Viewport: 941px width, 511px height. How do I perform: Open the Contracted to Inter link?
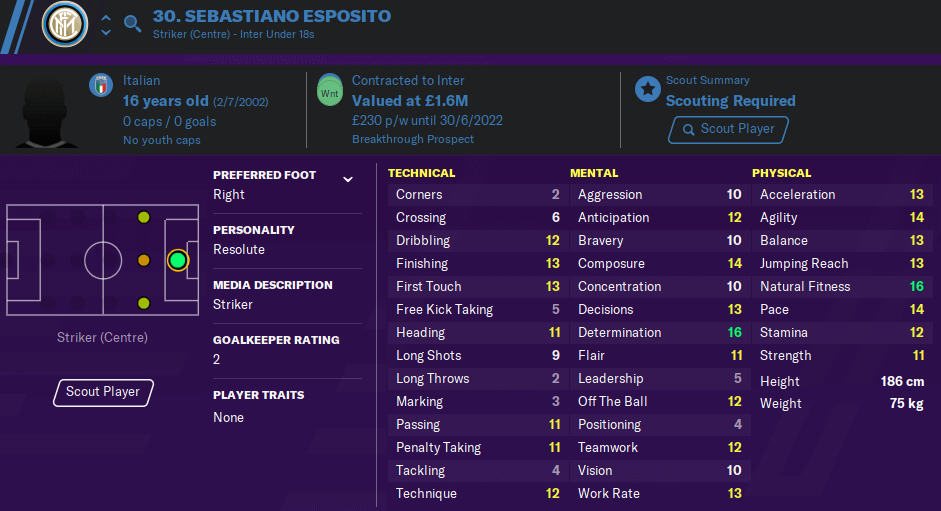point(408,80)
